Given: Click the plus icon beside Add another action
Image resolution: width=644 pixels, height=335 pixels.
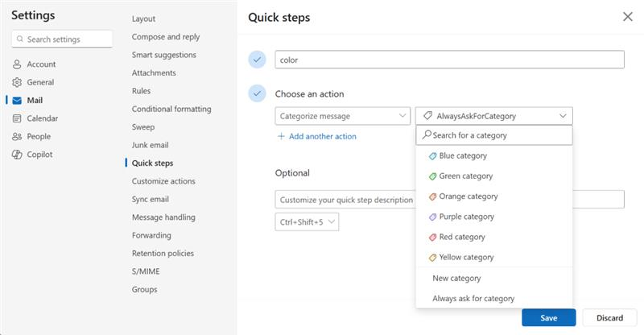Looking at the screenshot, I should [x=281, y=137].
